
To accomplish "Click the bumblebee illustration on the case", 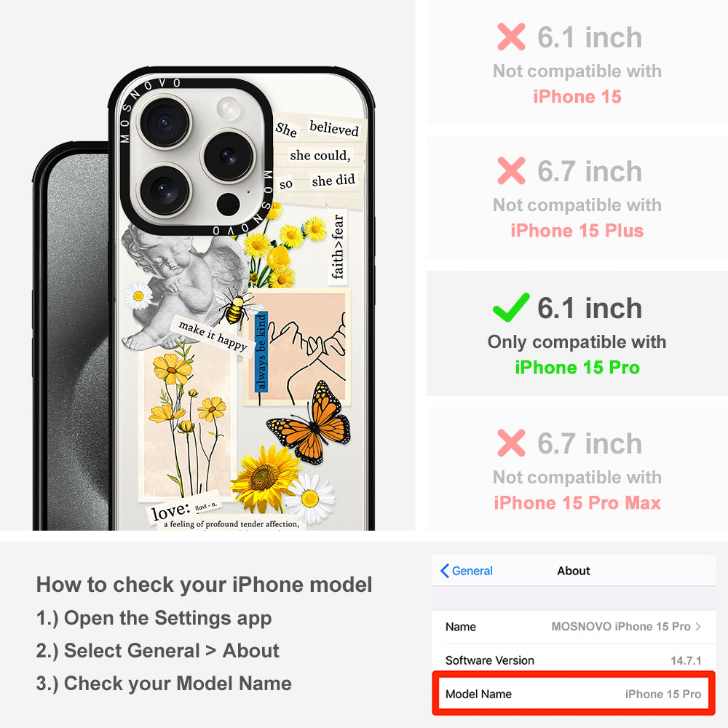I will click(237, 307).
